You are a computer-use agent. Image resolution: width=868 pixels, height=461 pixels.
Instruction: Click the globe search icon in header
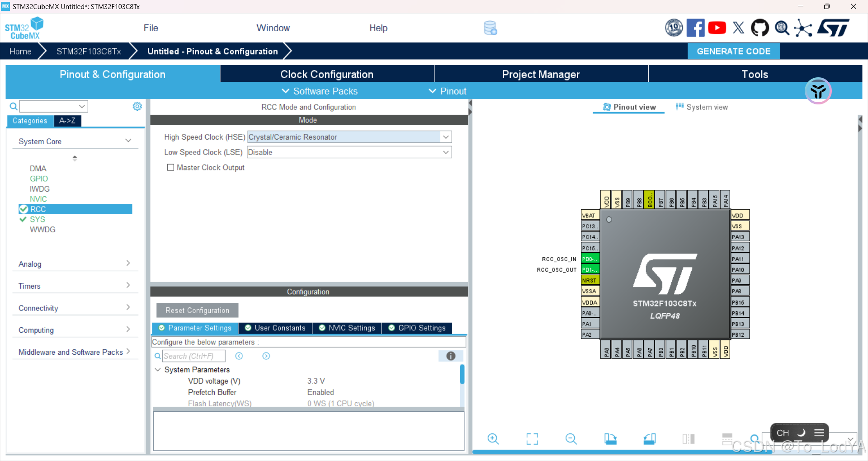(782, 28)
